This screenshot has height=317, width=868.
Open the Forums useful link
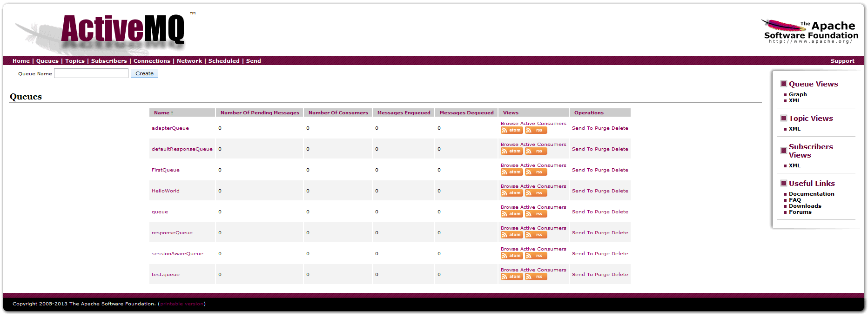tap(800, 212)
